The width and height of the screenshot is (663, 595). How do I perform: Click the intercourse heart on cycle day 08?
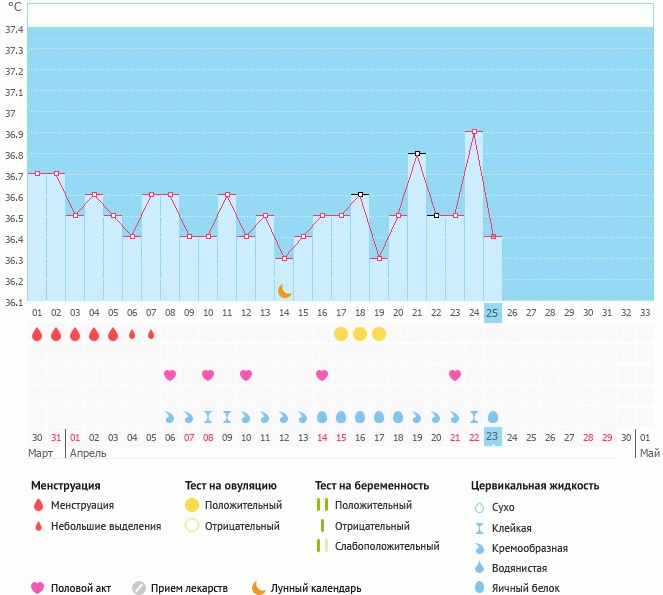click(170, 375)
